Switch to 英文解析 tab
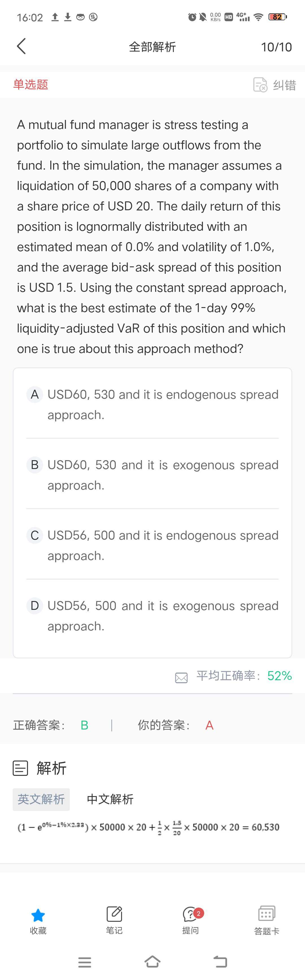 coord(41,799)
